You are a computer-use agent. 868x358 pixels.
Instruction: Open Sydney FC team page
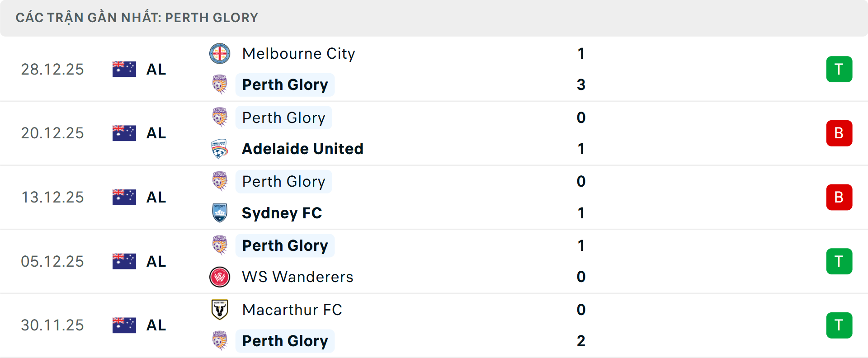pos(282,213)
